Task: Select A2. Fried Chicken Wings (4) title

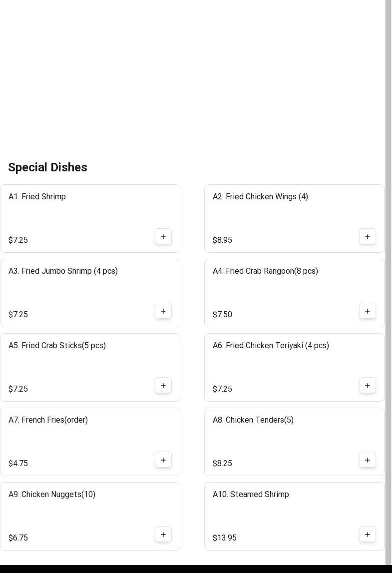Action: pyautogui.click(x=260, y=197)
